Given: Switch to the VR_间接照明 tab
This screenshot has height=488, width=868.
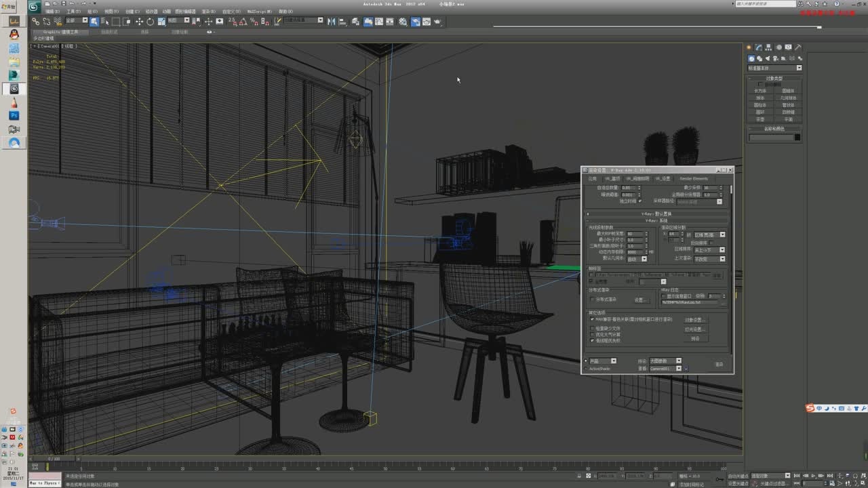Looking at the screenshot, I should click(x=637, y=179).
